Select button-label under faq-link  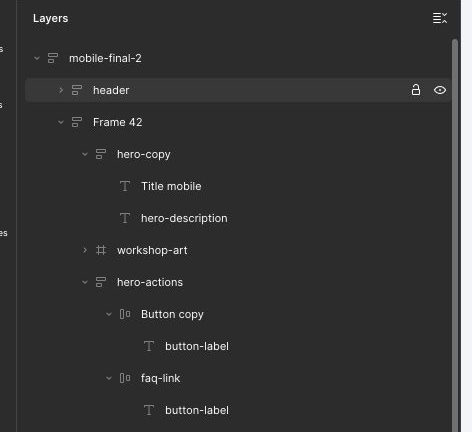pyautogui.click(x=197, y=410)
